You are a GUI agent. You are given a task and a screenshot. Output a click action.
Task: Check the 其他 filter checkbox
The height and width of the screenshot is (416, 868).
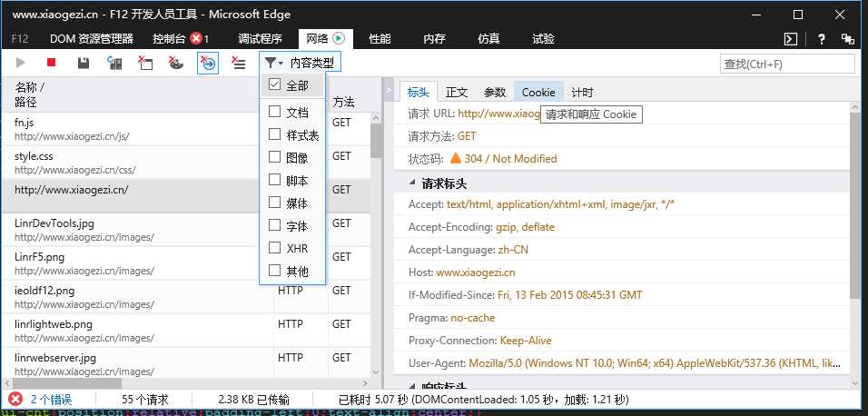coord(274,271)
